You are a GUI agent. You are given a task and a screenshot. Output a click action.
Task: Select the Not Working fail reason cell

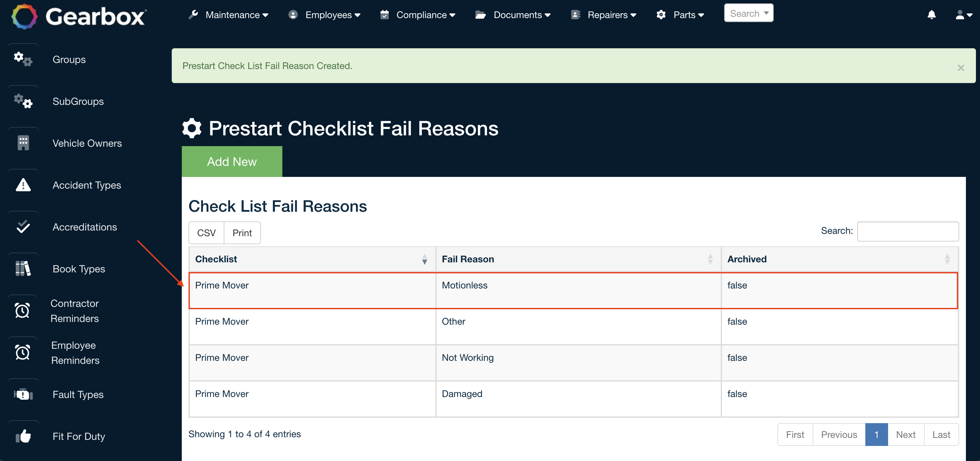578,363
